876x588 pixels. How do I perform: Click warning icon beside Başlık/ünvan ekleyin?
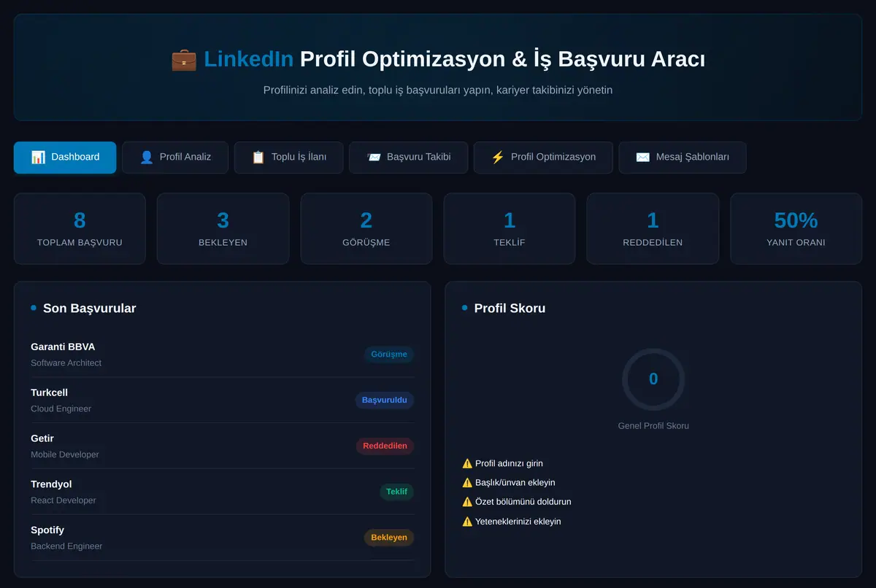(467, 482)
